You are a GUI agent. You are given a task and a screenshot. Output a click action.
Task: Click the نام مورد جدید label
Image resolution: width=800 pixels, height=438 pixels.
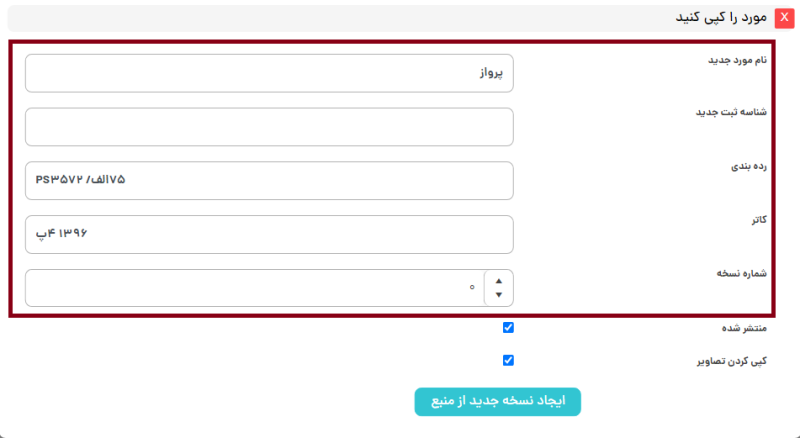tap(736, 59)
